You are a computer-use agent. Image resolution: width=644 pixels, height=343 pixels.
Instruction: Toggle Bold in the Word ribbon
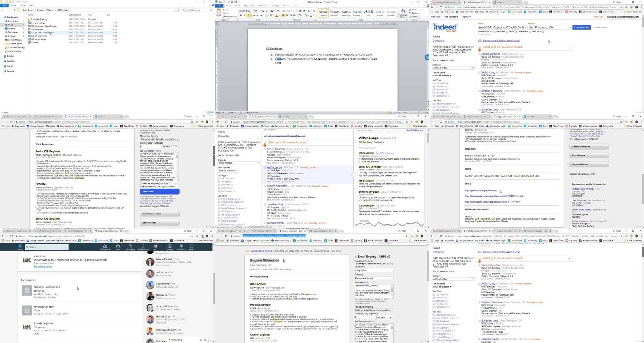(x=241, y=16)
